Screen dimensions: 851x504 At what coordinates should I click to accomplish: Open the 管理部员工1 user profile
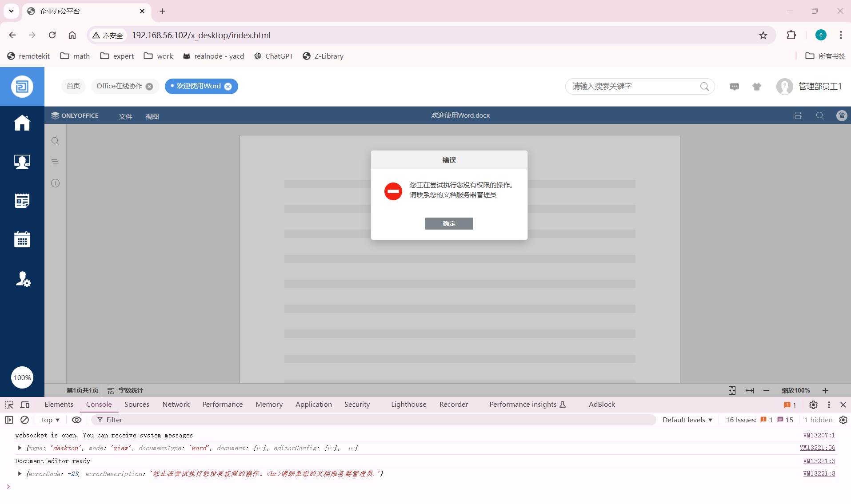[809, 87]
